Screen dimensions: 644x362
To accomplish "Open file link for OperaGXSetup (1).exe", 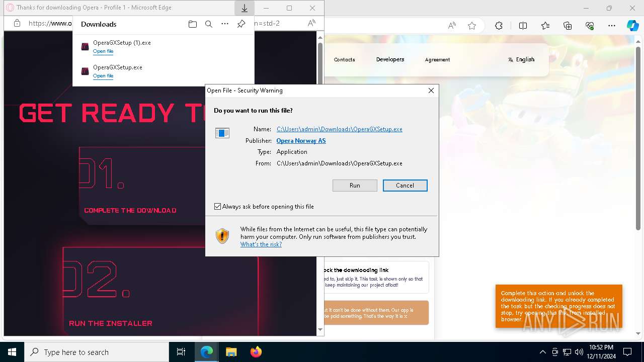I will coord(103,51).
